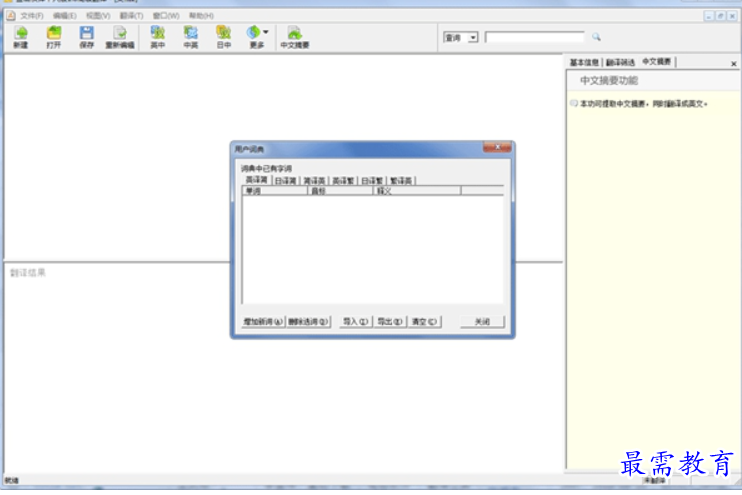This screenshot has width=742, height=495.
Task: Open the 帮助(H) menu
Action: (201, 16)
